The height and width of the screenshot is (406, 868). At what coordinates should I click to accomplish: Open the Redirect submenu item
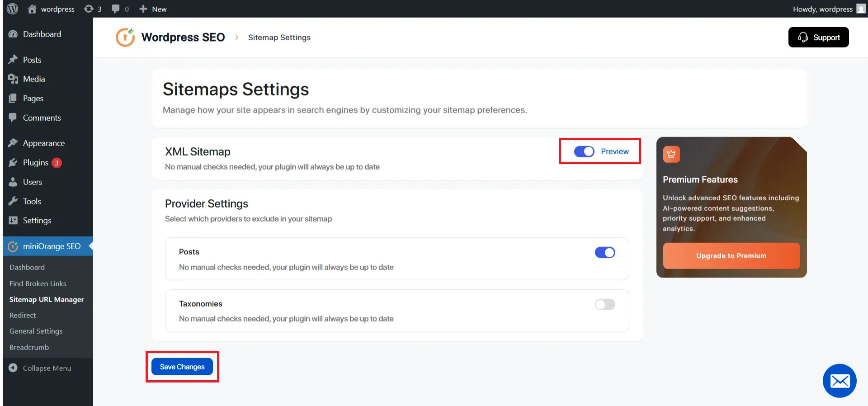(23, 315)
